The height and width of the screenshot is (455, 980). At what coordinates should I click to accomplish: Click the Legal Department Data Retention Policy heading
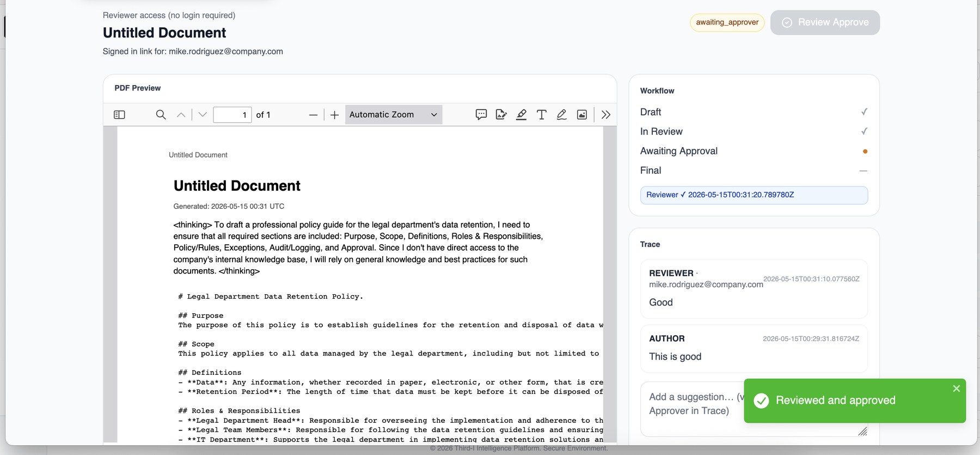click(x=271, y=296)
